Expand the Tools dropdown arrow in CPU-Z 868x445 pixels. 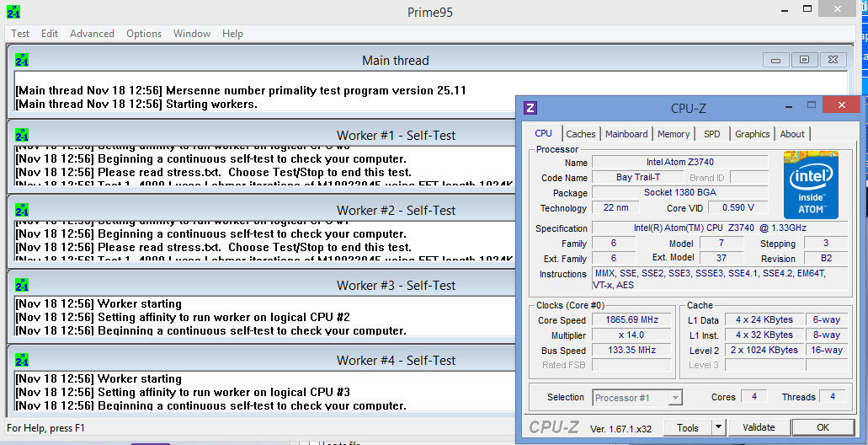click(718, 427)
